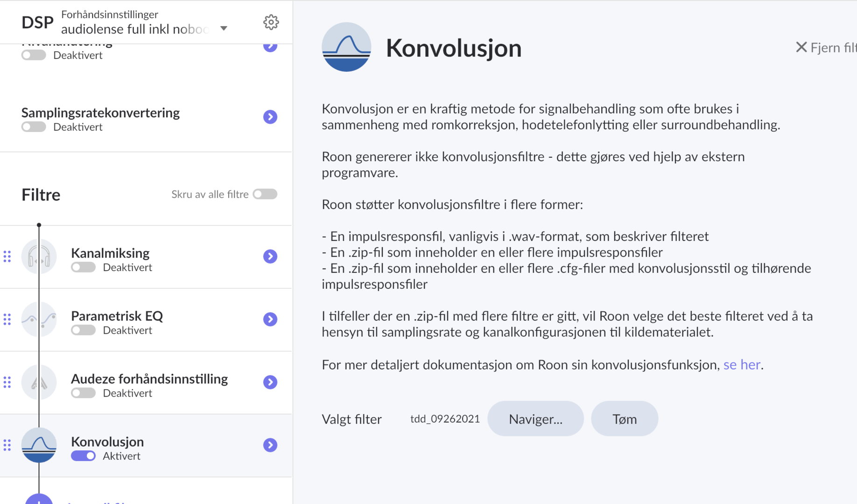This screenshot has width=857, height=504.
Task: Toggle the partly hidden top Deaktivert switch
Action: pyautogui.click(x=34, y=55)
